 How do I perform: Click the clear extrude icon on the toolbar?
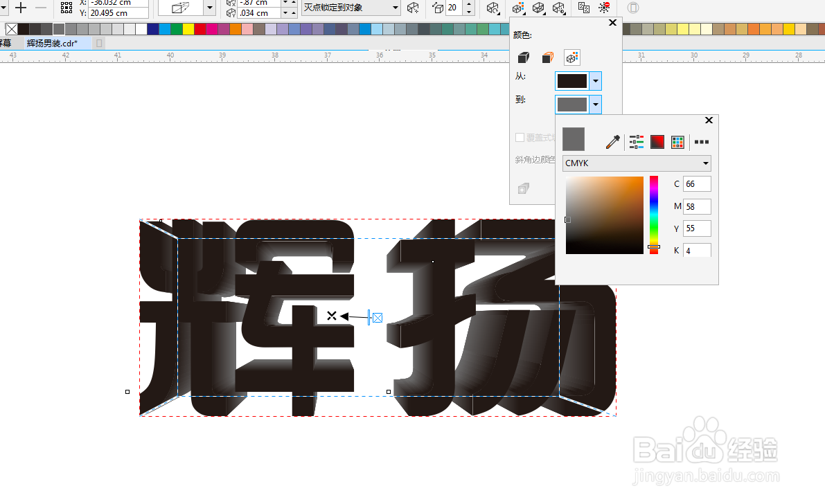tap(604, 8)
